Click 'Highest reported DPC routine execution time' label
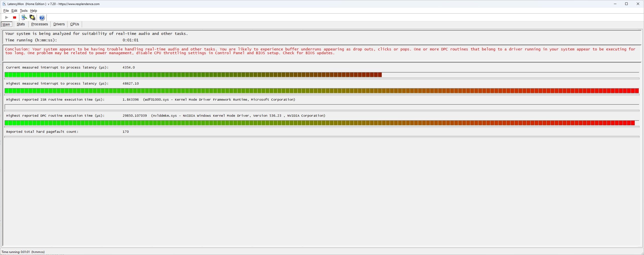 pos(55,116)
